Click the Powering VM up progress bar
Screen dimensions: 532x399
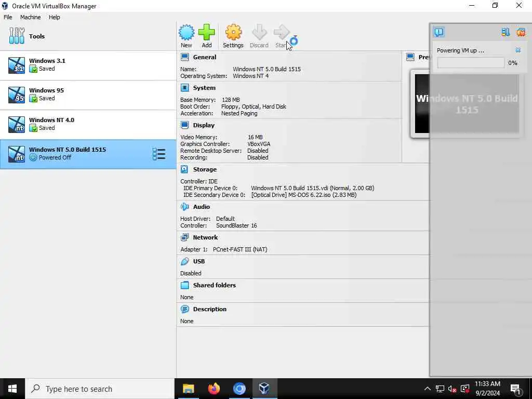click(471, 63)
